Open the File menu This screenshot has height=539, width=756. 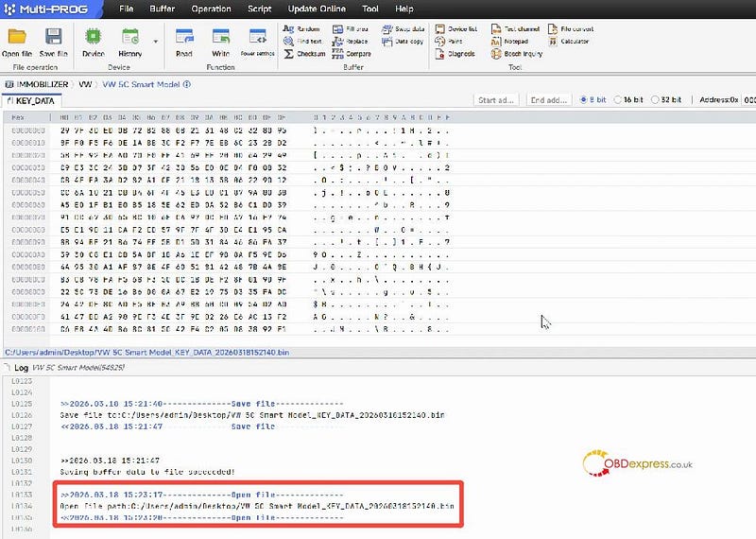click(x=127, y=9)
